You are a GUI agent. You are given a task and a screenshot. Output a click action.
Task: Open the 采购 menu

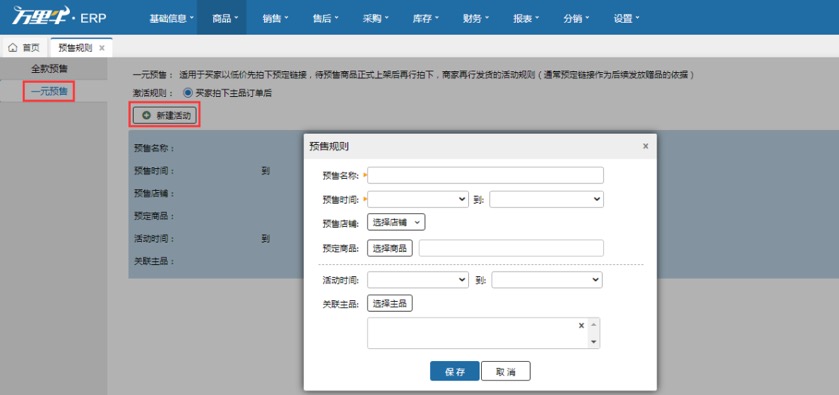coord(376,18)
